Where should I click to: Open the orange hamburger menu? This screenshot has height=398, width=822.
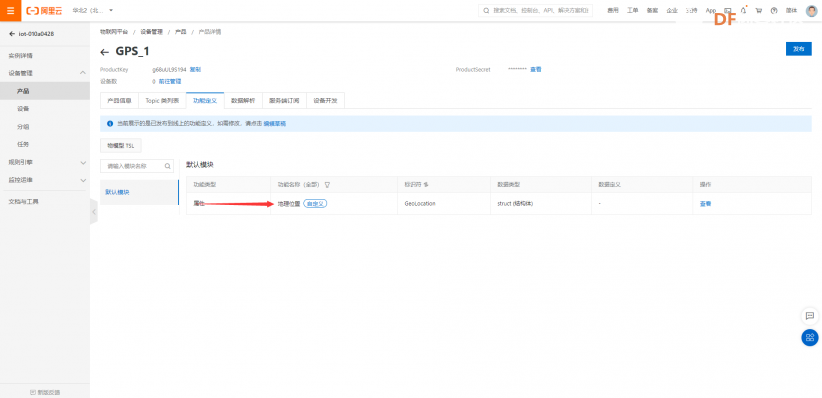[10, 10]
